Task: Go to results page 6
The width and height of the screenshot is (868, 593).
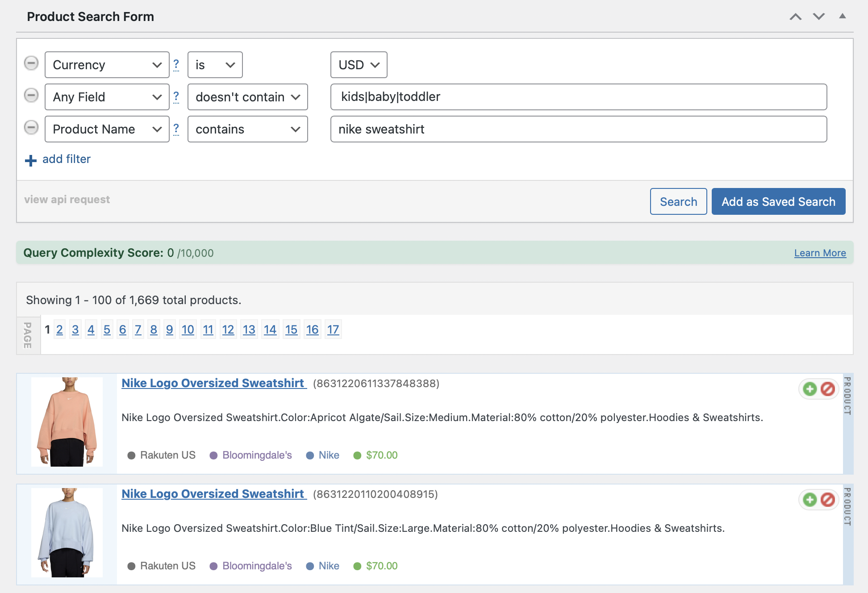Action: point(123,330)
